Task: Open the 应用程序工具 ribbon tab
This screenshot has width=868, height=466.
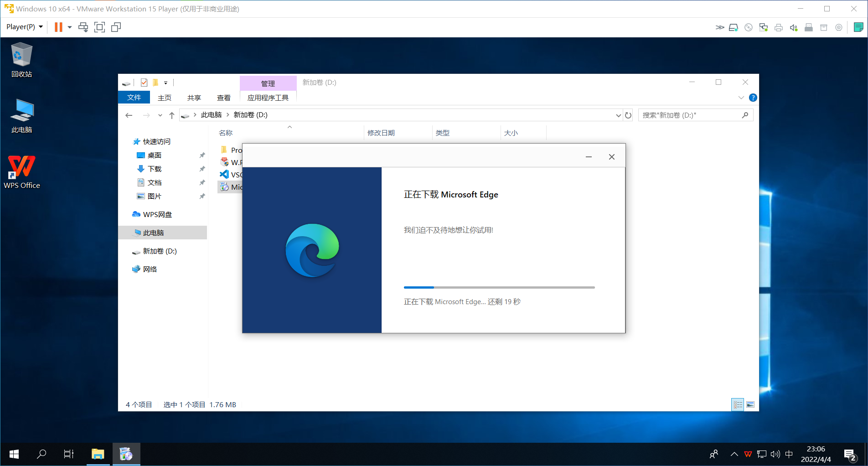Action: [268, 98]
